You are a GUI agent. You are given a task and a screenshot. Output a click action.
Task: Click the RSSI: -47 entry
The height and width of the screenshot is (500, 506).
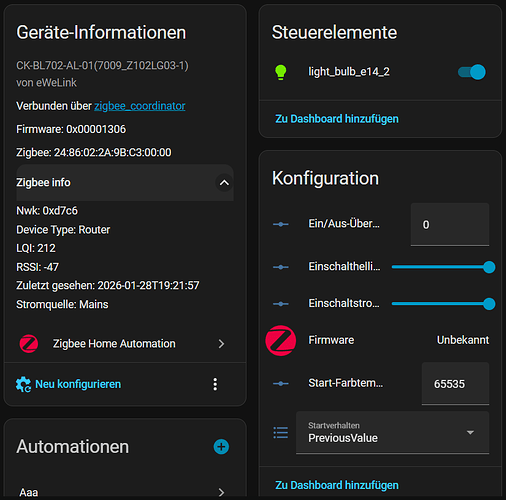(37, 267)
